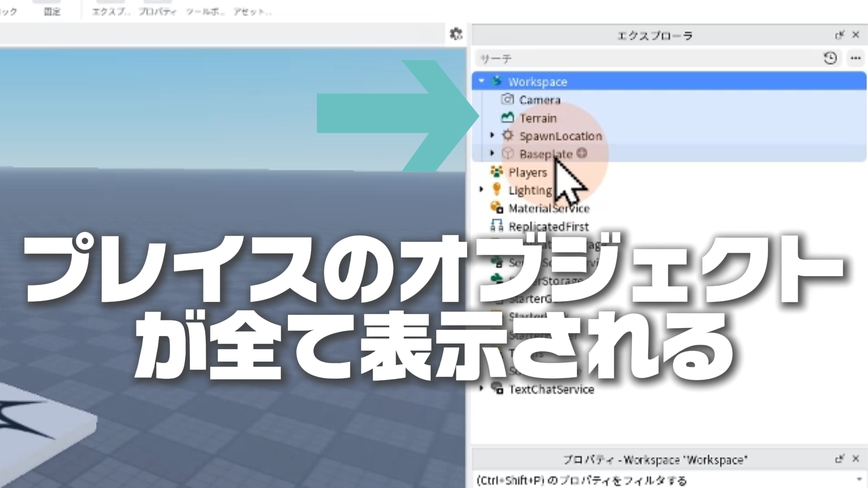The width and height of the screenshot is (868, 488).
Task: Collapse the Workspace tree node
Action: [x=481, y=81]
